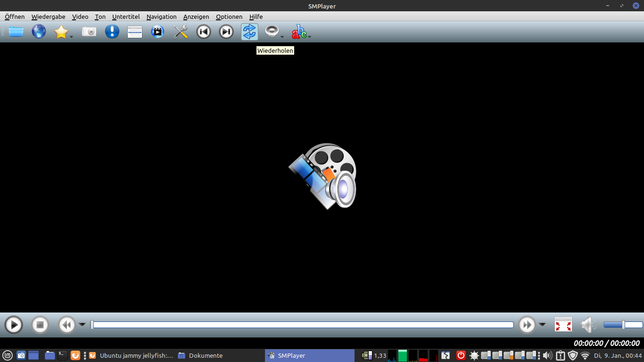The height and width of the screenshot is (362, 644).
Task: Click show desktop icon in taskbar
Action: [33, 355]
